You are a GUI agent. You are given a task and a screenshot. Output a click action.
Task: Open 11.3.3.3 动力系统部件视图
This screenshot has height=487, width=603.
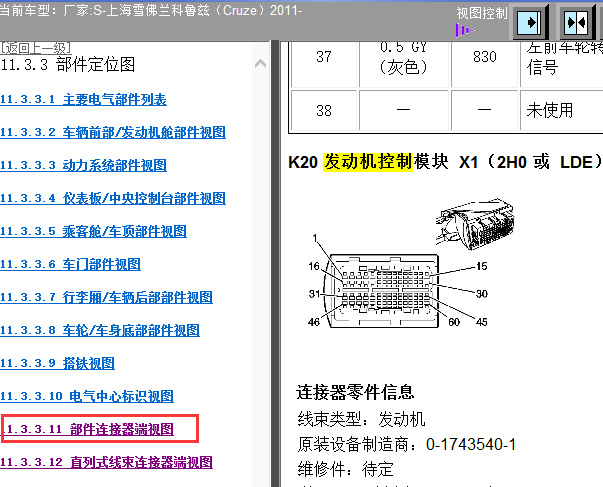point(83,166)
